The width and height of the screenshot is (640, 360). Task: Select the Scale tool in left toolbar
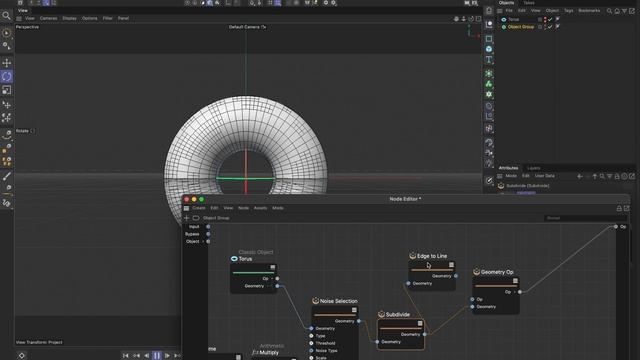click(7, 90)
